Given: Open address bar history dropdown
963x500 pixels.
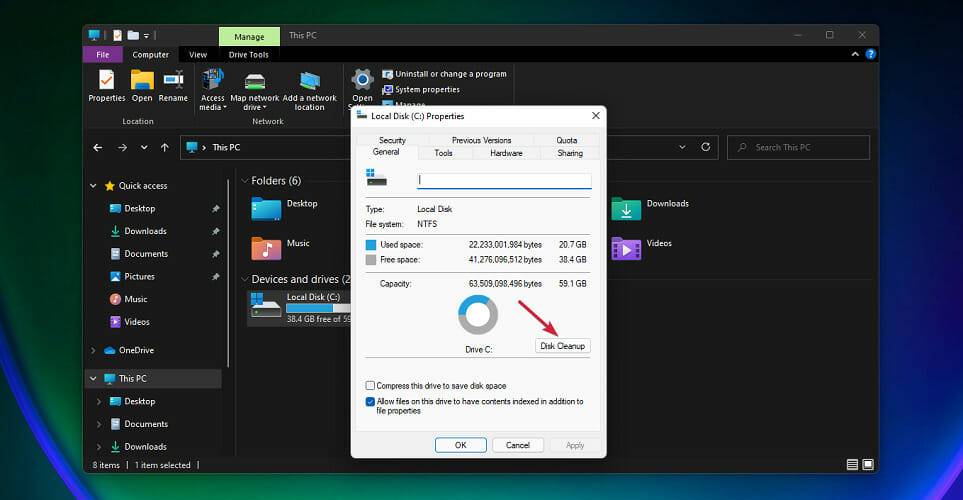Looking at the screenshot, I should (x=682, y=147).
